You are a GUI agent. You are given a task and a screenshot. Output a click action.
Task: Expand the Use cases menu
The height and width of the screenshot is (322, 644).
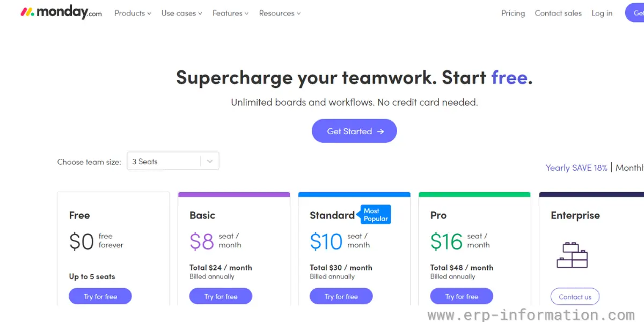[x=181, y=13]
